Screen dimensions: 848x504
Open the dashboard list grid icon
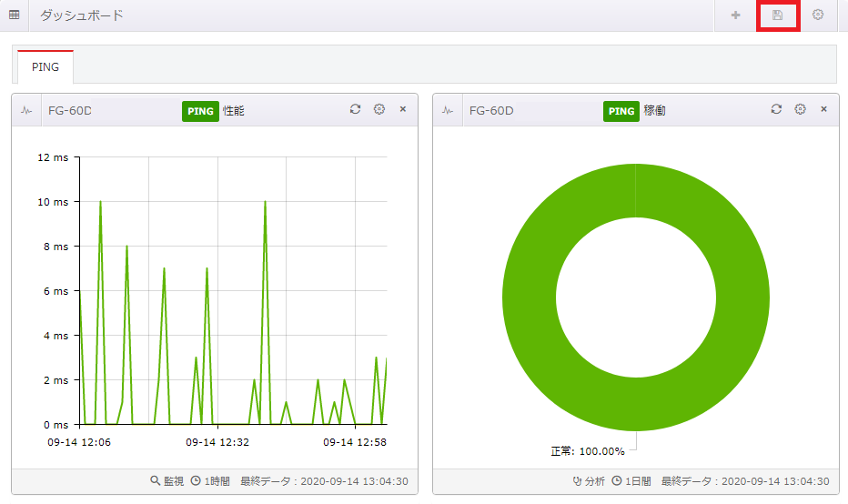point(15,15)
